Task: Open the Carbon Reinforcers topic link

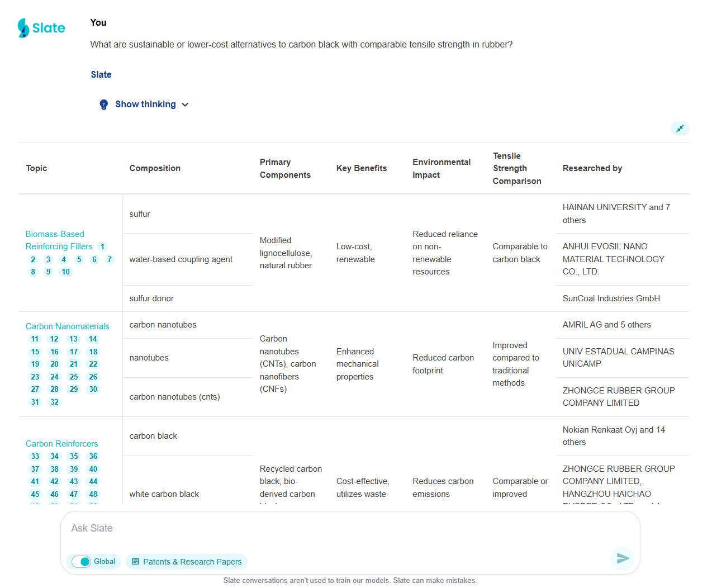Action: coord(61,444)
